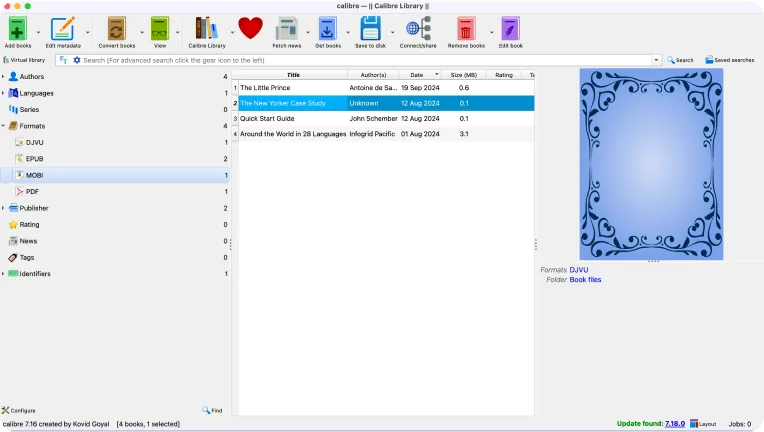Open Add books dropdown arrow
The height and width of the screenshot is (432, 764).
(38, 33)
